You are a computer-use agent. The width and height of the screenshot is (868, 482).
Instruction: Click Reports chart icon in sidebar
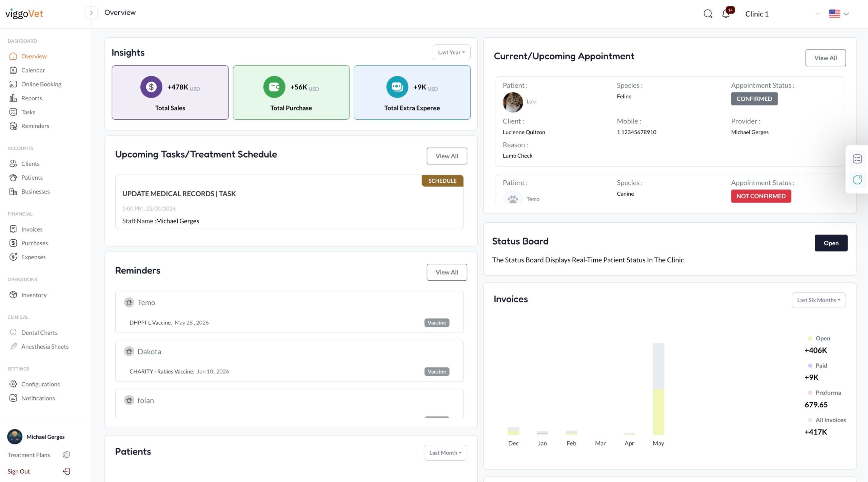tap(13, 98)
